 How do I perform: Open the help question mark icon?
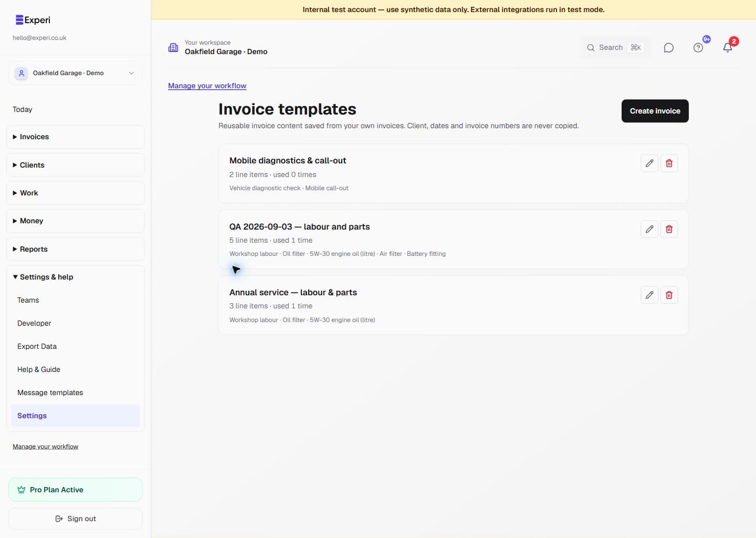click(x=698, y=48)
